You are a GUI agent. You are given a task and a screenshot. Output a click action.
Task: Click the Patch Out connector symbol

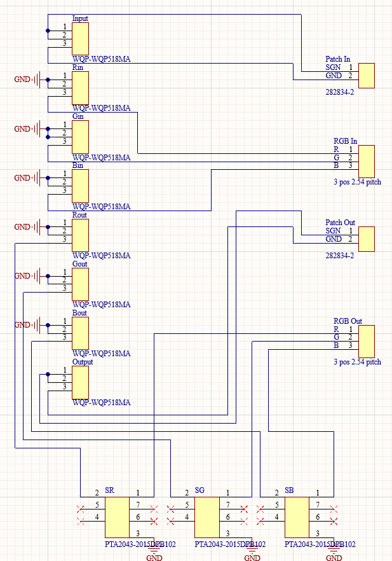367,239
